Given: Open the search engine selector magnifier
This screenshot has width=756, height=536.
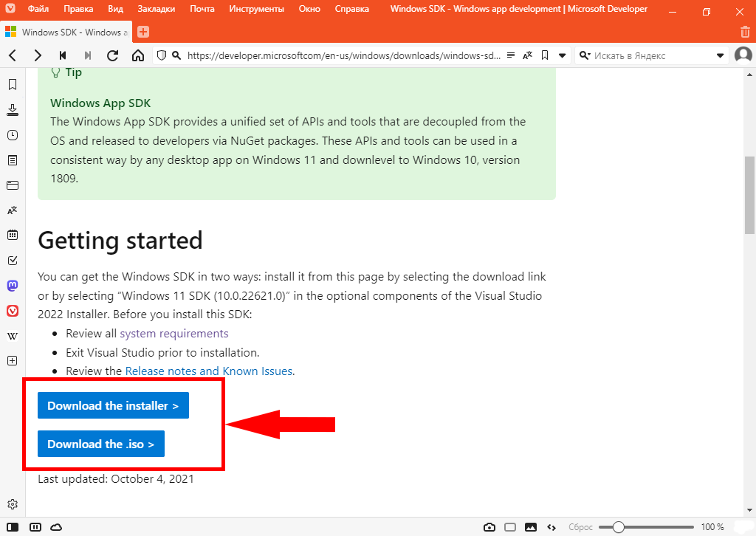Looking at the screenshot, I should (x=585, y=55).
